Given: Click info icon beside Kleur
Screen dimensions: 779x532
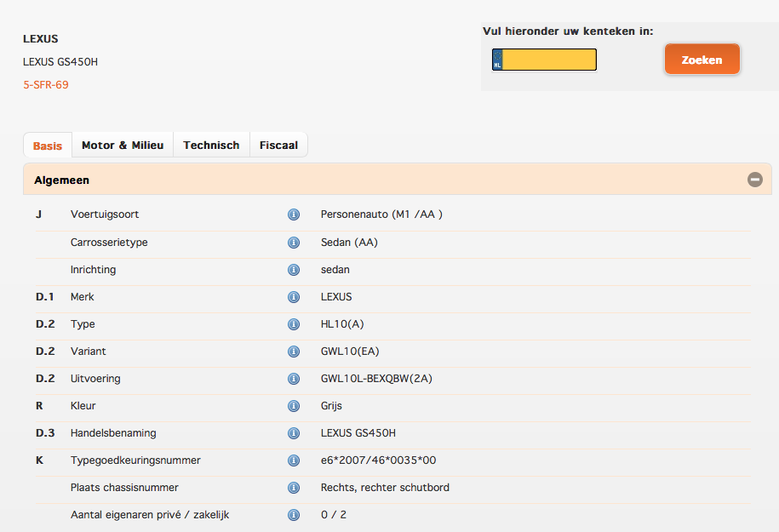Looking at the screenshot, I should 294,406.
